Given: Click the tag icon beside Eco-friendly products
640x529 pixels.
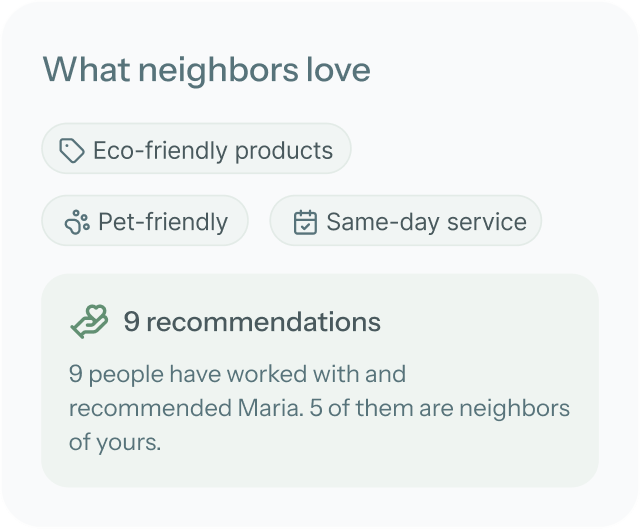Looking at the screenshot, I should (x=71, y=150).
